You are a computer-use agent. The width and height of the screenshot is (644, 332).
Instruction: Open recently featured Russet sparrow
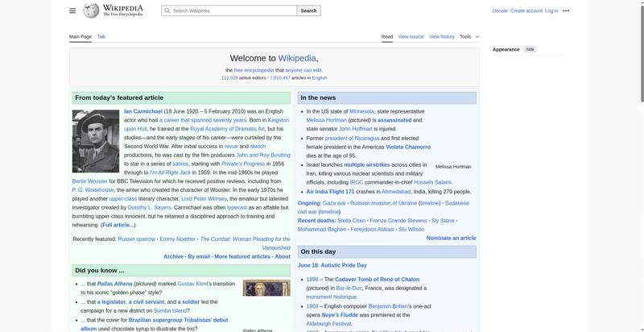pos(136,239)
